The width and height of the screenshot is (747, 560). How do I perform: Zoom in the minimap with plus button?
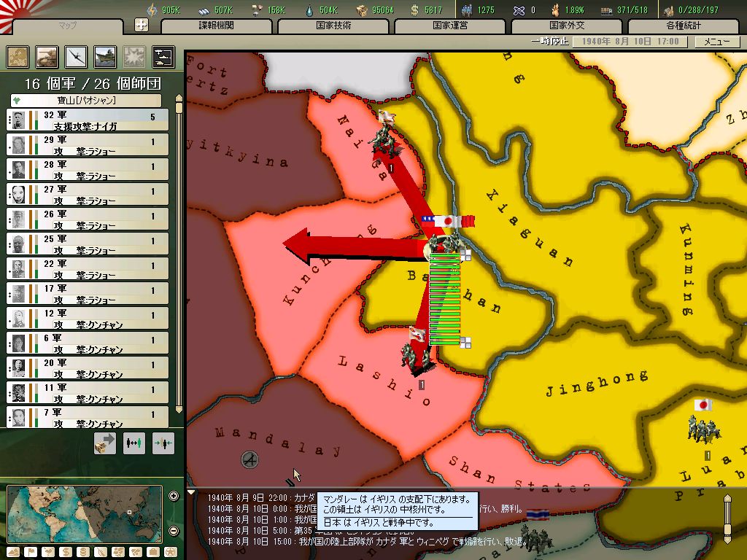pos(174,496)
